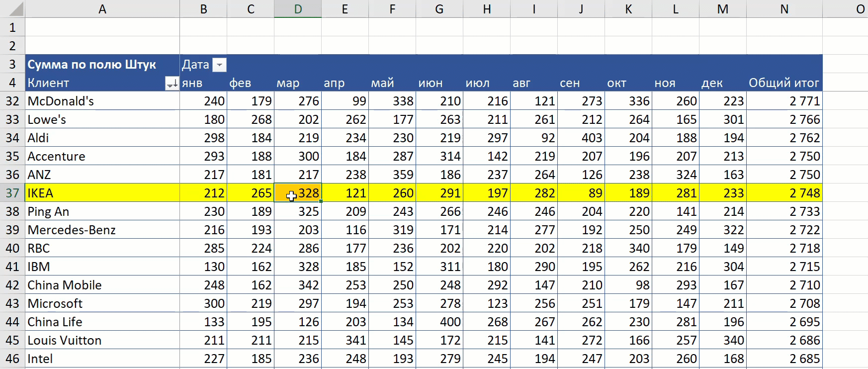Select the Accenture client cell
Viewport: 868px width, 369px height.
pyautogui.click(x=102, y=156)
